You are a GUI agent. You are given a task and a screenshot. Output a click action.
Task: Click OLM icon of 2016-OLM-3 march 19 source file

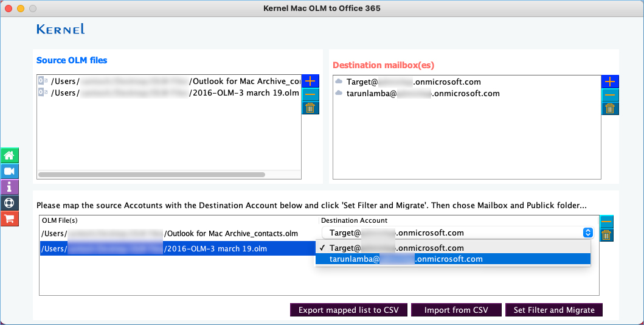tap(43, 92)
